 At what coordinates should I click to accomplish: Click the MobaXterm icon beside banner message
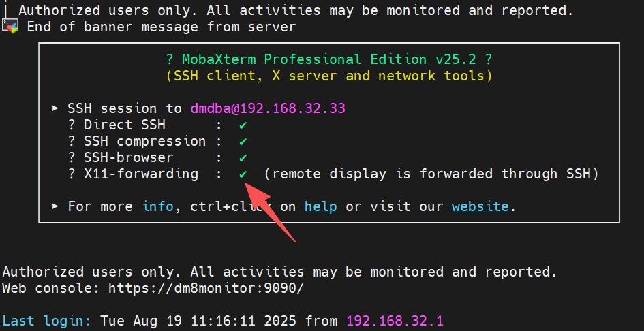click(10, 27)
